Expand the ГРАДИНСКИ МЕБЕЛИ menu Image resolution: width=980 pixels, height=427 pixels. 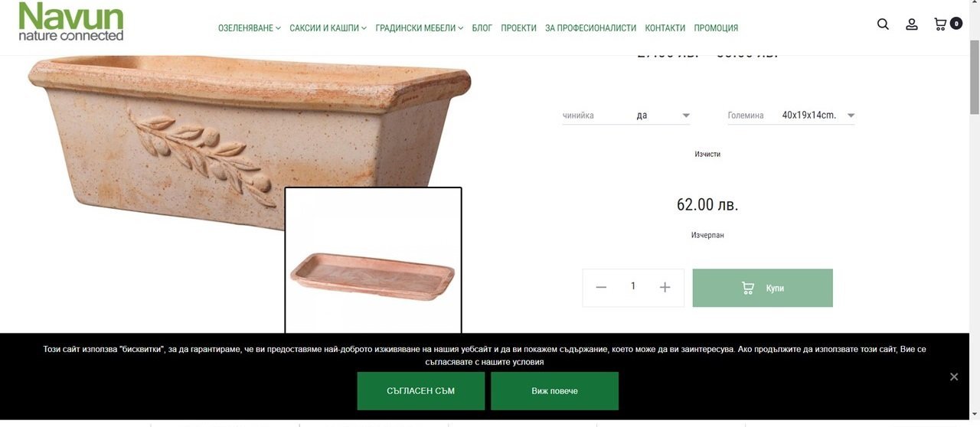coord(420,28)
